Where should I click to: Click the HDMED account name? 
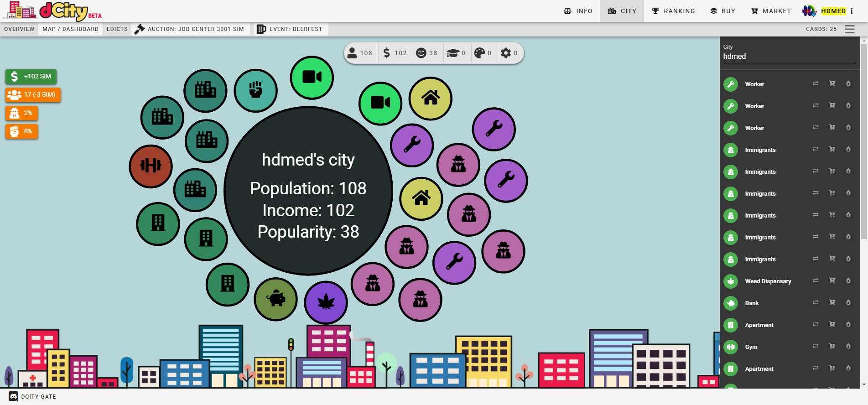833,11
